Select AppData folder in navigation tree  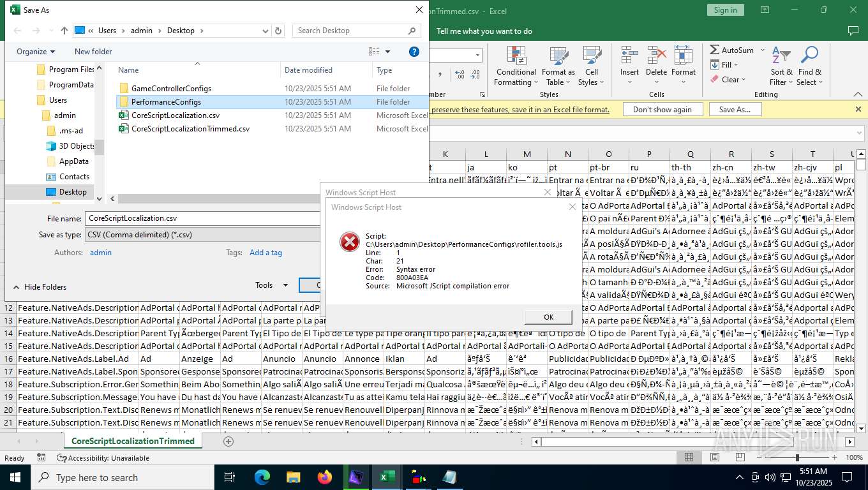pos(68,161)
